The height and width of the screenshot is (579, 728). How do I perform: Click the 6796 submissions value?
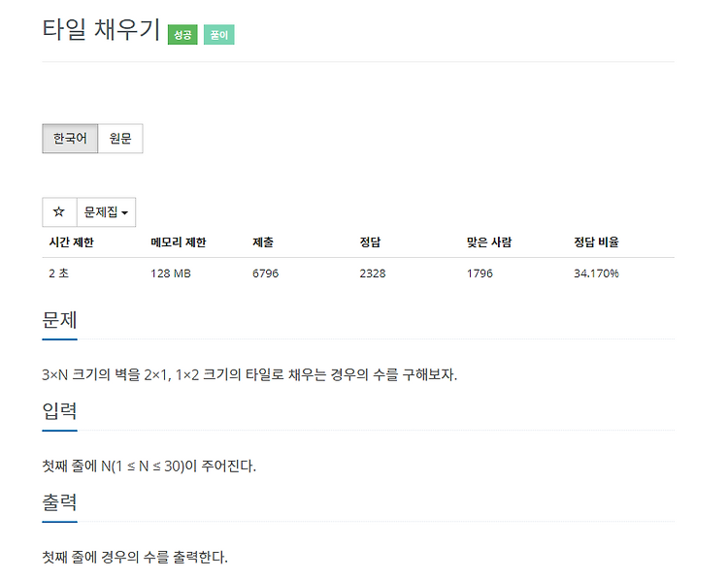(x=266, y=273)
